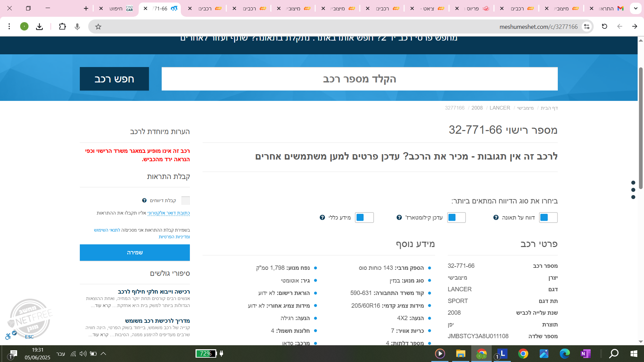Open volume control in system tray

[83, 354]
